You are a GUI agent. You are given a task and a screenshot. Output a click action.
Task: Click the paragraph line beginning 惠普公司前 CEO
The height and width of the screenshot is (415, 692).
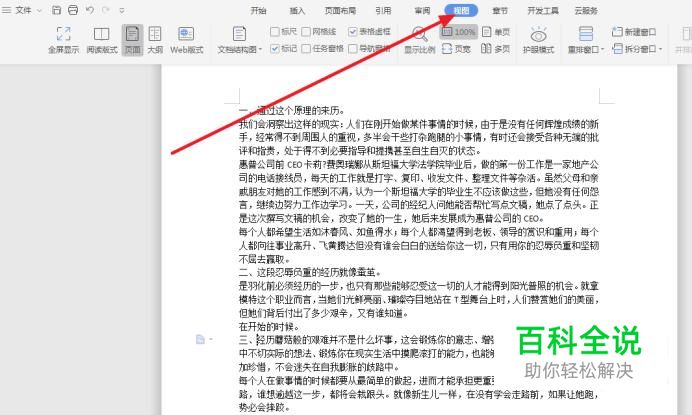pyautogui.click(x=419, y=165)
